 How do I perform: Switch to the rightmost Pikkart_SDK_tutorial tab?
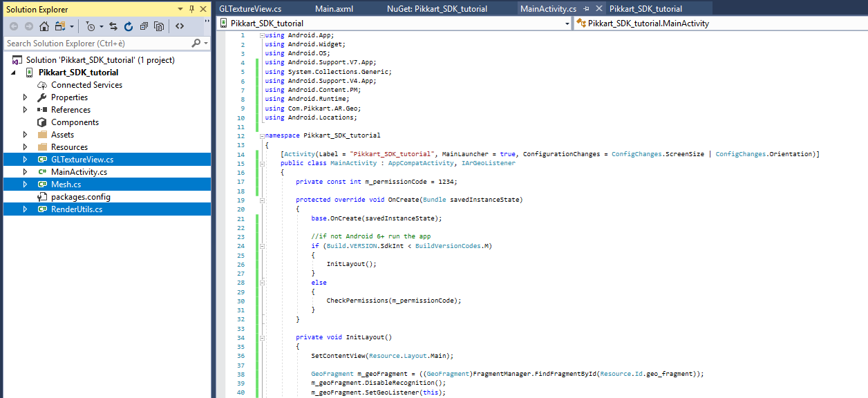645,9
